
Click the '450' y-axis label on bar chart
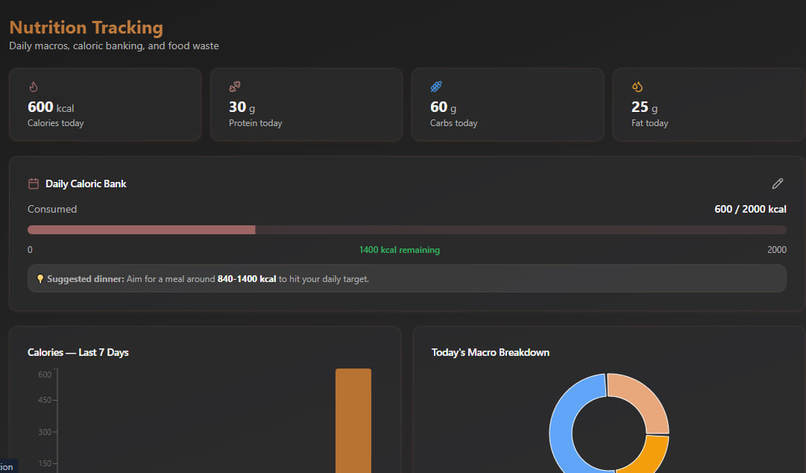tap(45, 399)
